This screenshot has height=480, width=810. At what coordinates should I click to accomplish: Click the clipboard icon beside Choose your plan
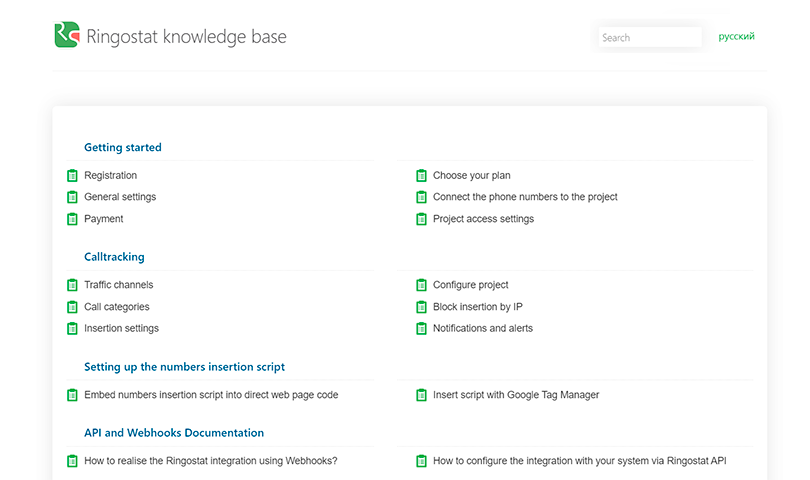(422, 176)
